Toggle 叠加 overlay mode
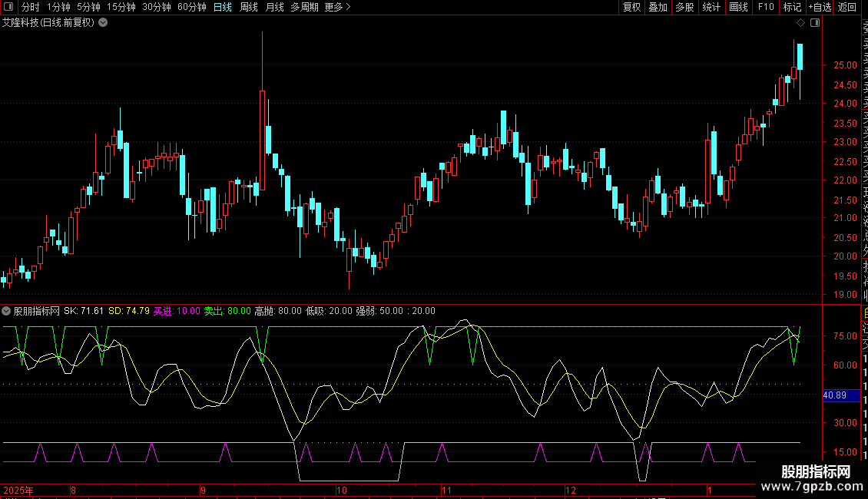The height and width of the screenshot is (499, 868). [x=658, y=7]
